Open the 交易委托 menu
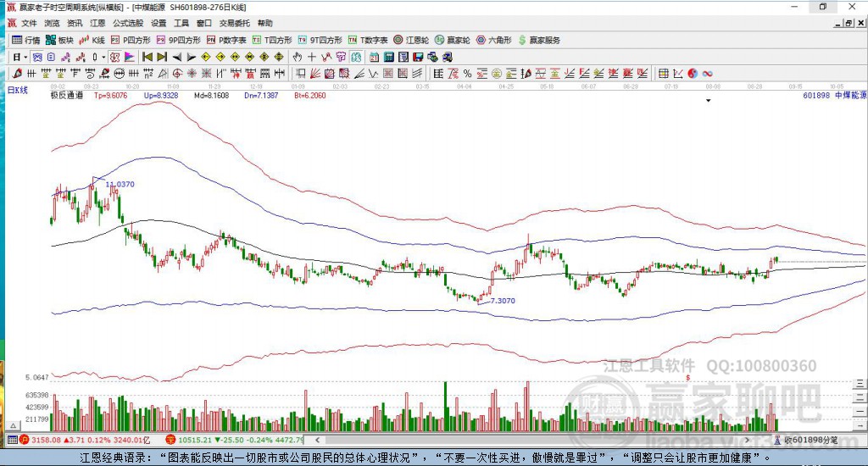This screenshot has height=466, width=868. pos(235,23)
